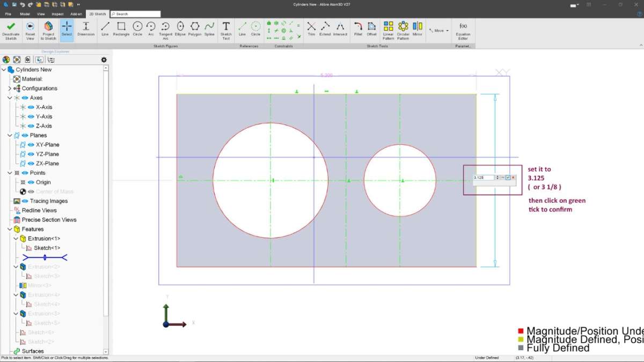Open the Inspect ribbon tab
The image size is (644, 362).
(x=57, y=14)
